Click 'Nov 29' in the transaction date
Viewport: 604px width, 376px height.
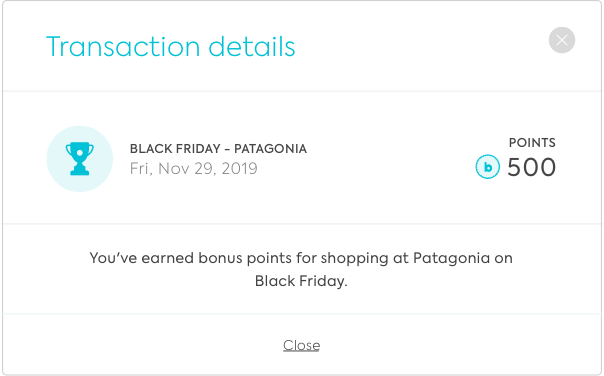tap(186, 168)
